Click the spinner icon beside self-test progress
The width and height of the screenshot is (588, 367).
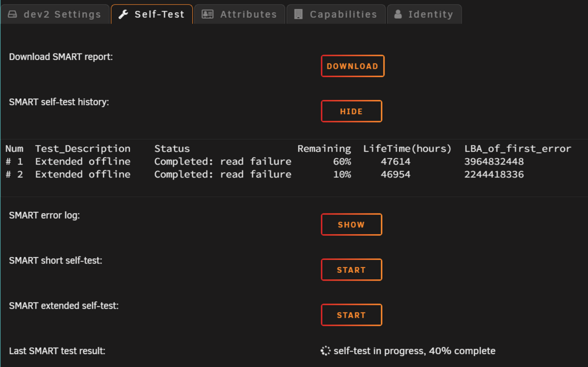pyautogui.click(x=325, y=351)
